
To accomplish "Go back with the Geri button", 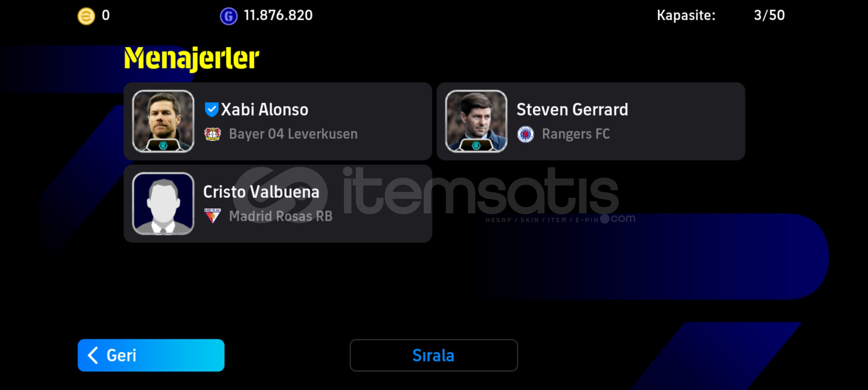I will [x=151, y=355].
